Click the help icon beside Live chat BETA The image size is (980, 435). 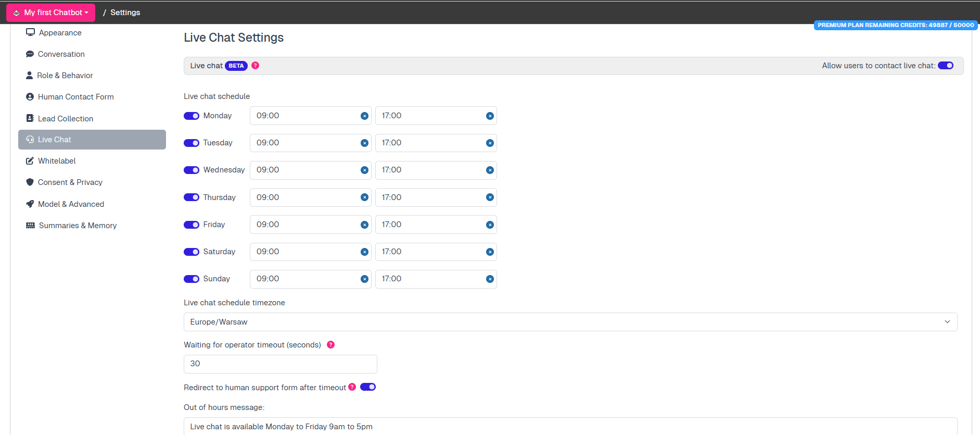pos(255,66)
